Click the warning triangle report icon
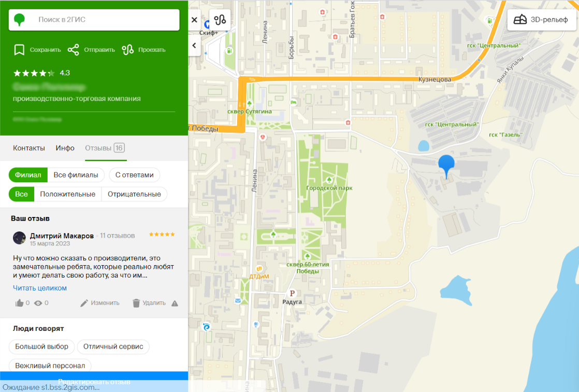Viewport: 579px width, 392px height. [175, 303]
